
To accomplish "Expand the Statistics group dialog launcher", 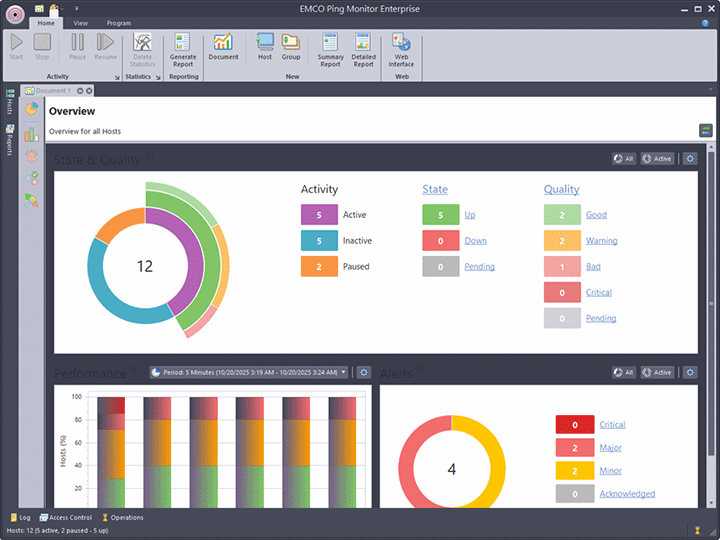I will [x=158, y=78].
